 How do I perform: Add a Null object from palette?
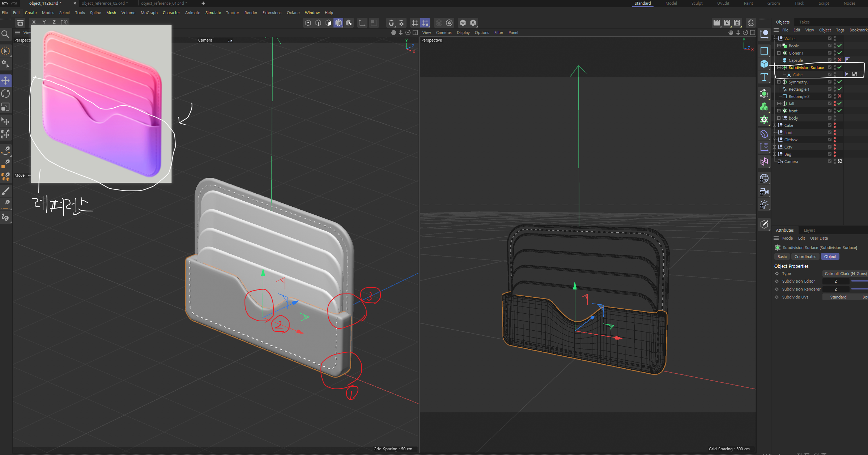coord(764,34)
